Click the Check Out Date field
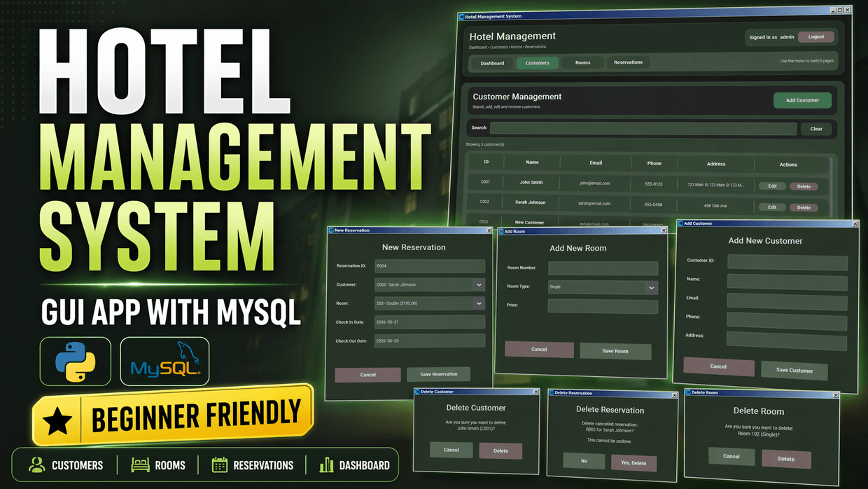The image size is (868, 489). (429, 340)
